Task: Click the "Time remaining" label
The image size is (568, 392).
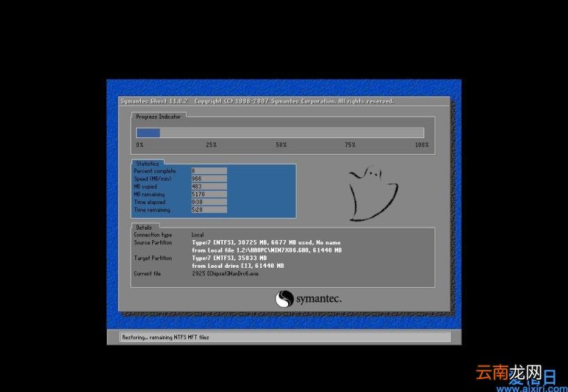Action: pos(152,210)
